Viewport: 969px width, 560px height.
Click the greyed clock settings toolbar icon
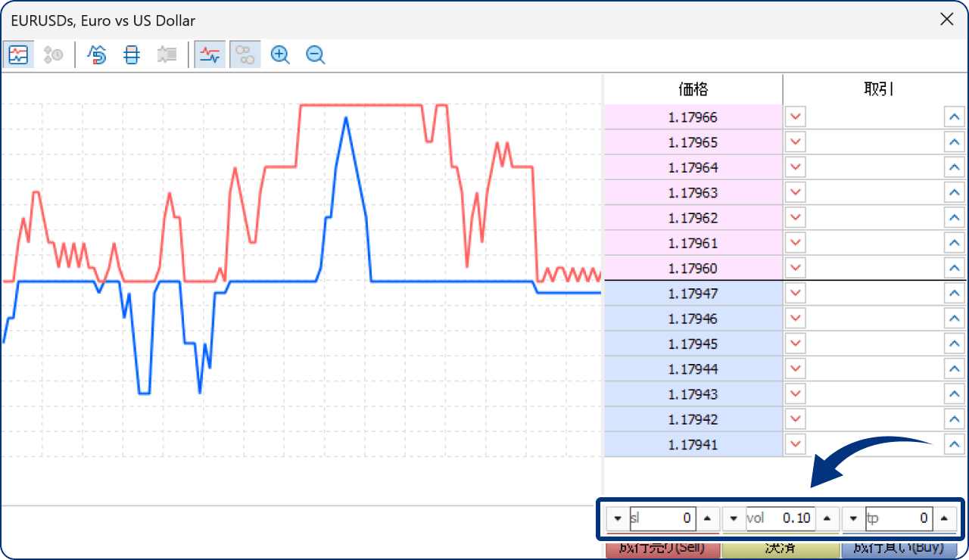(x=54, y=54)
